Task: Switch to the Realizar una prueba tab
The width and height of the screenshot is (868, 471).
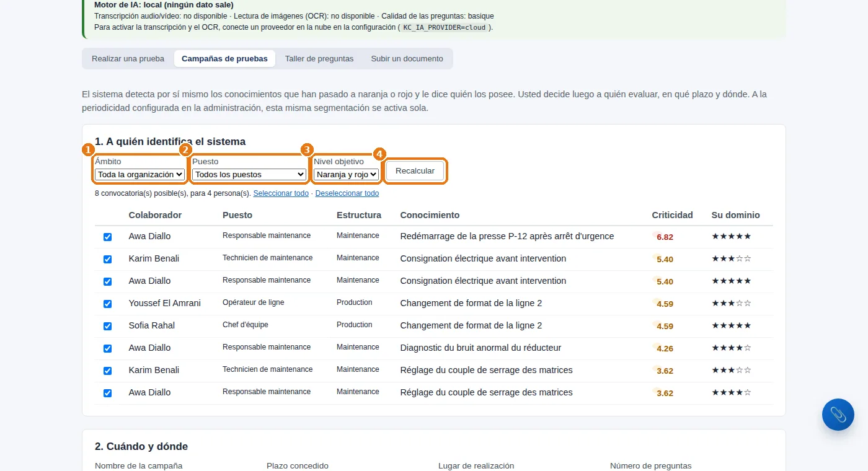Action: point(128,59)
